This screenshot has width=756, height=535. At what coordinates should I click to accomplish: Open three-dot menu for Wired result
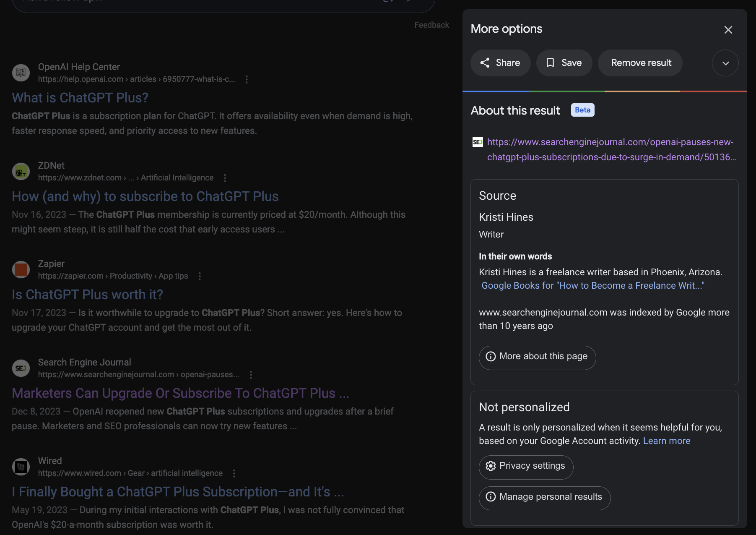coord(234,473)
